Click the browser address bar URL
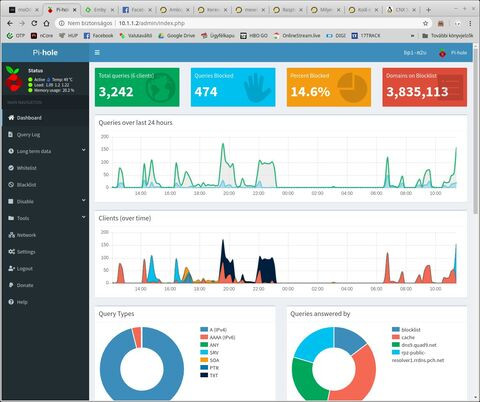Screen dimensions: 480x402 point(152,23)
